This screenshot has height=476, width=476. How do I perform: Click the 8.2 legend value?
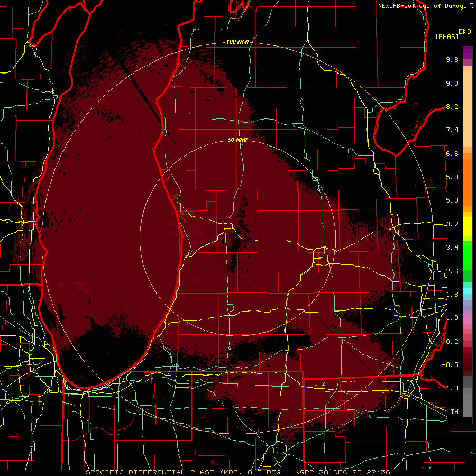452,106
